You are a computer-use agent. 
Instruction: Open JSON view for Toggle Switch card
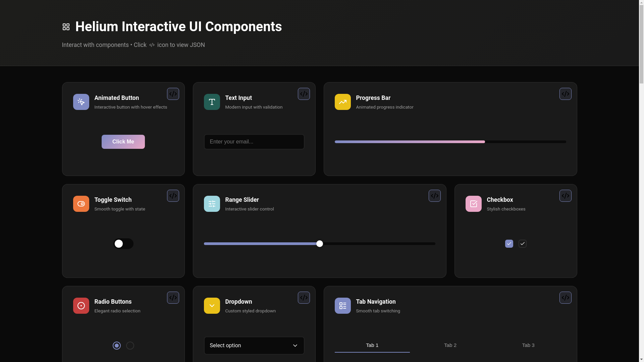click(x=173, y=196)
